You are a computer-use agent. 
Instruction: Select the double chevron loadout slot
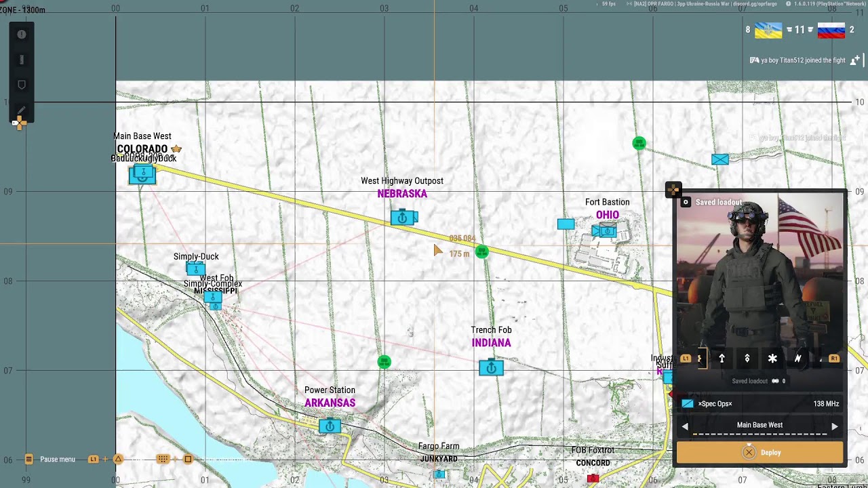click(747, 359)
